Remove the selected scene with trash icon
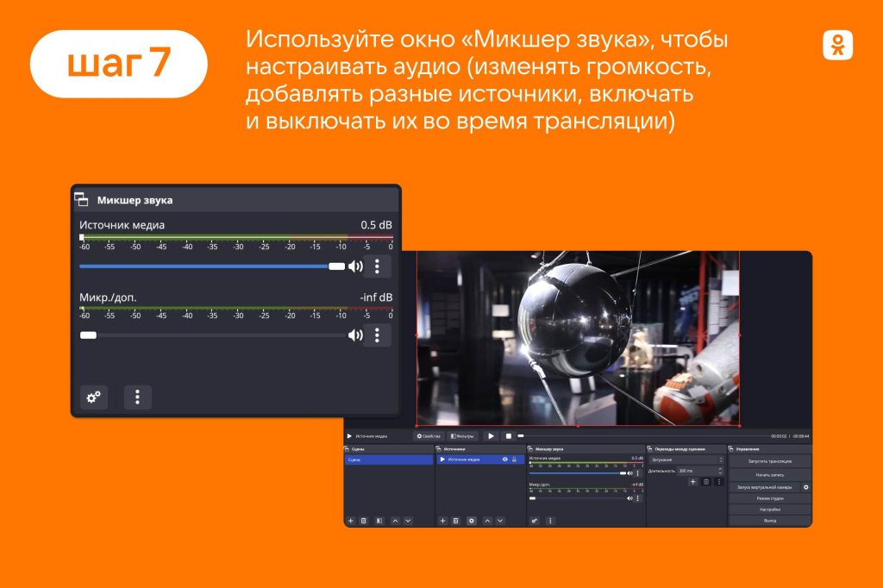Viewport: 883px width, 588px height. 364,521
